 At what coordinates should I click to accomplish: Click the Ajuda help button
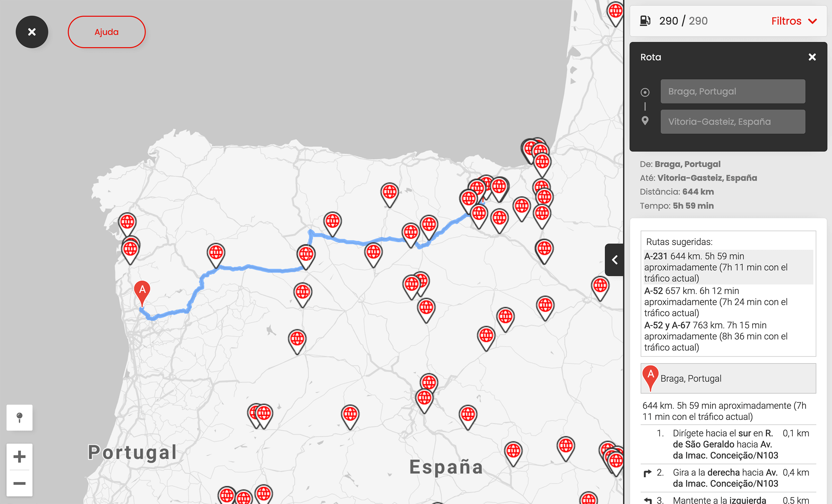point(106,32)
